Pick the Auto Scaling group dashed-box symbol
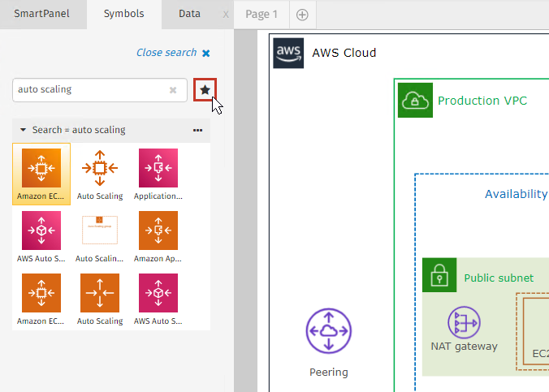Viewport: 549px width, 392px height. click(99, 230)
